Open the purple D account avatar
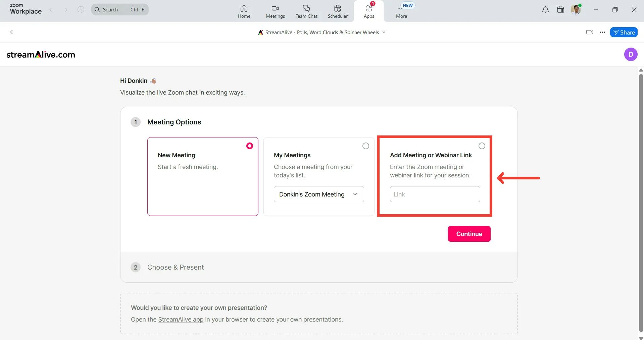 coord(631,54)
